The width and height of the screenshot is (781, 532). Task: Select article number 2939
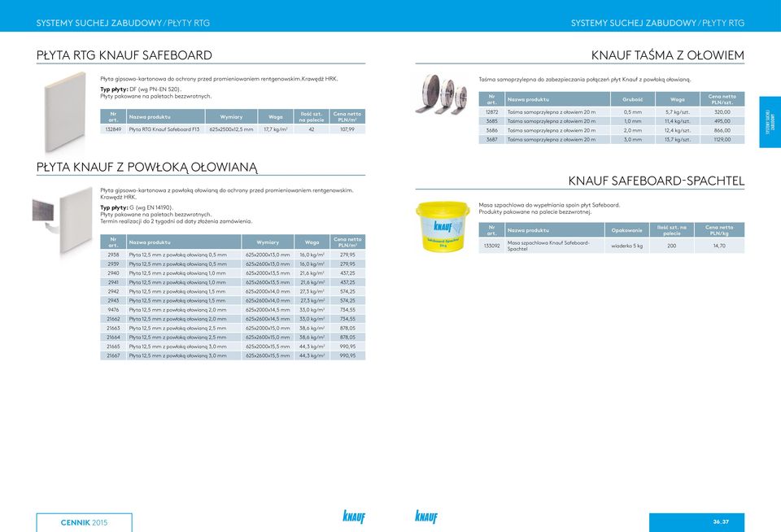click(x=113, y=264)
